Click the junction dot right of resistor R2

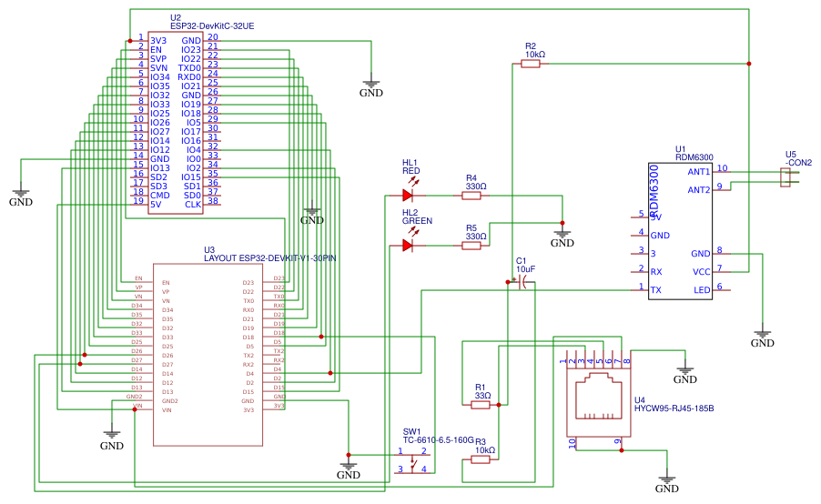point(749,64)
